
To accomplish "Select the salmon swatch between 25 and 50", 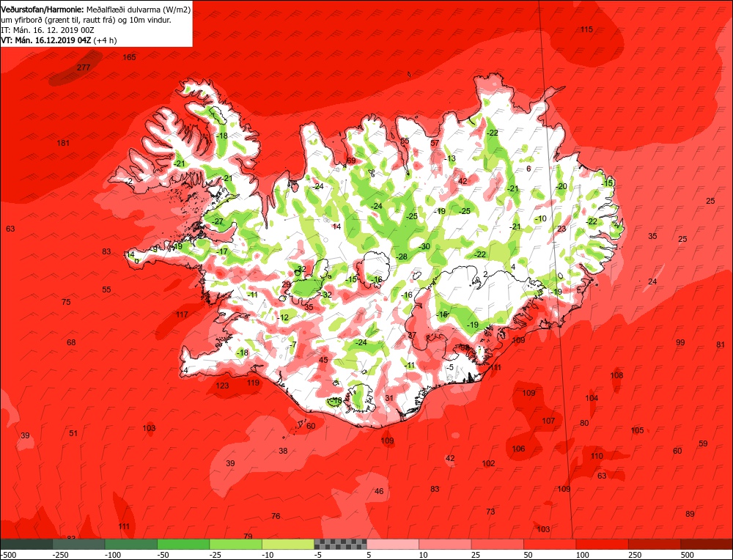I will (498, 544).
